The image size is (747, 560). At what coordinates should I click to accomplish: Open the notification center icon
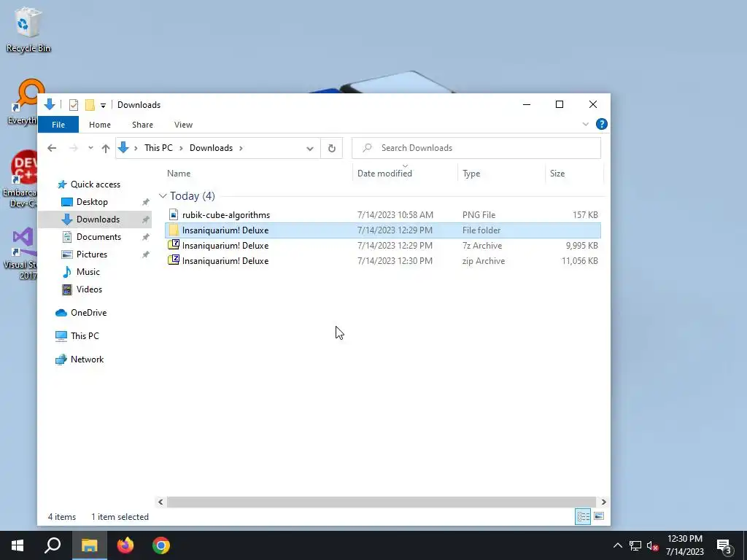[724, 546]
